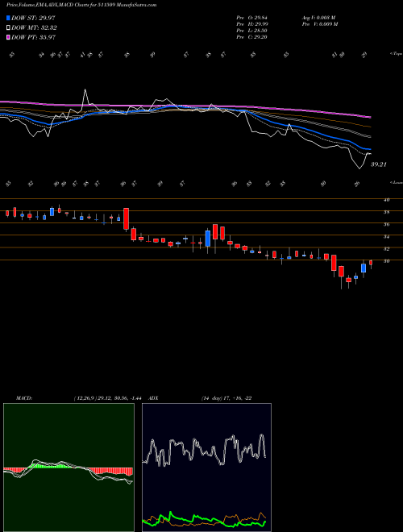Click the ADX (14 day) values text
This screenshot has height=532, width=403.
[x=226, y=398]
